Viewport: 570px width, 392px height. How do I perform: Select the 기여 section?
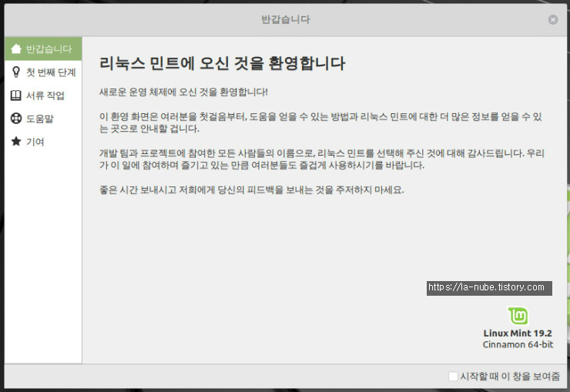pyautogui.click(x=43, y=142)
